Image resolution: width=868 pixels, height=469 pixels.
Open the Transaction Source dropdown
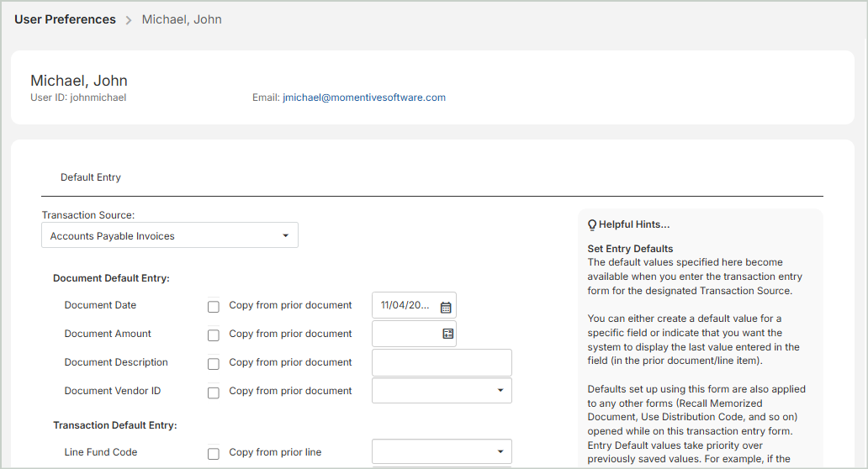point(169,236)
